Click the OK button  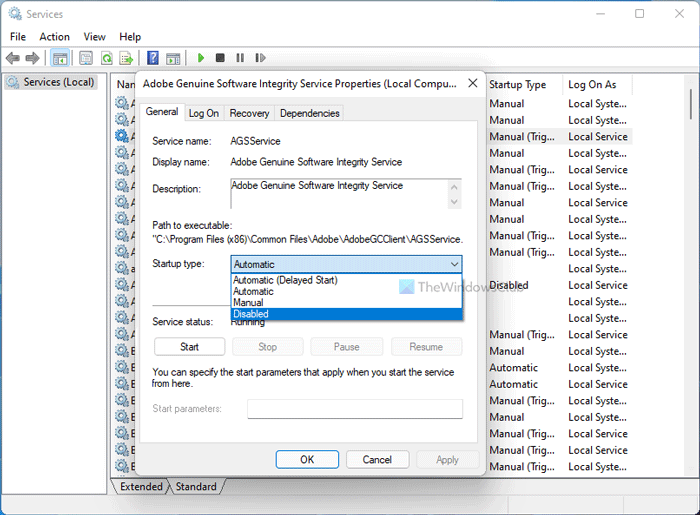coord(307,460)
